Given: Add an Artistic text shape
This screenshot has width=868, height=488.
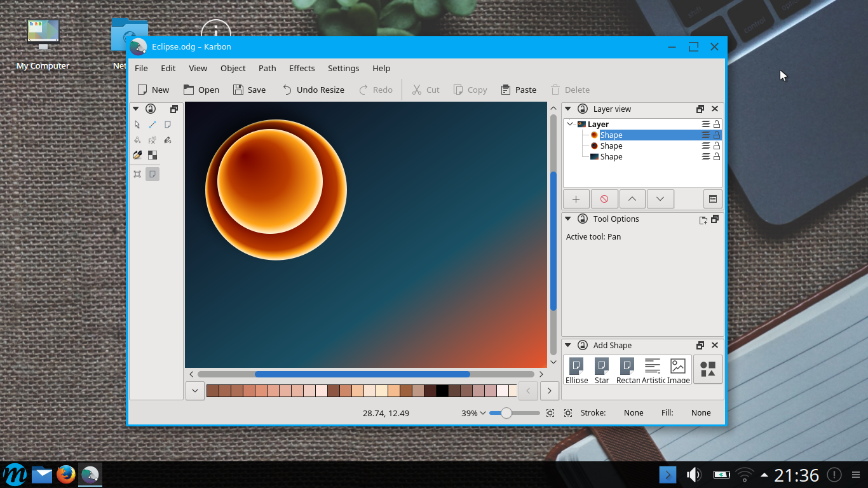Looking at the screenshot, I should tap(653, 370).
